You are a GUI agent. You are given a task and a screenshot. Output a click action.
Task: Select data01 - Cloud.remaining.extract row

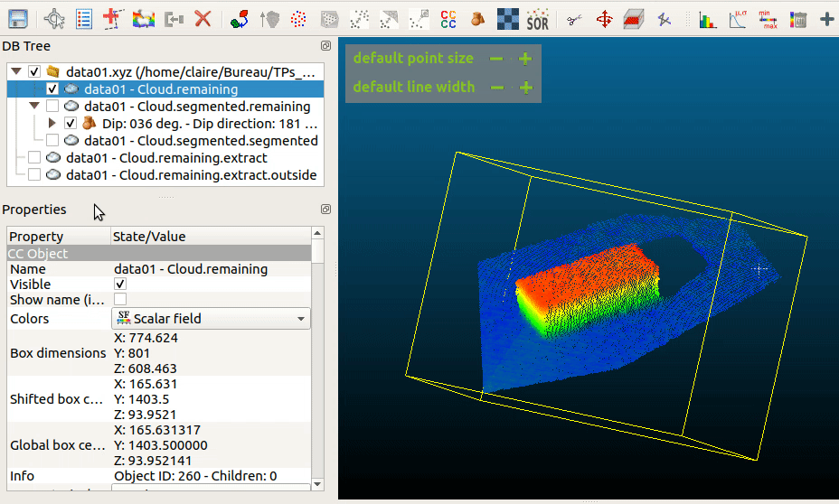click(x=166, y=158)
